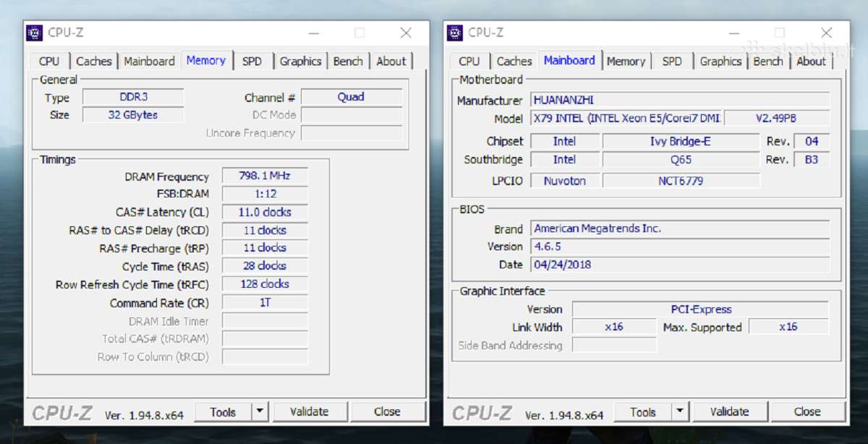Open SPD tab in right CPU-Z window
This screenshot has width=868, height=444.
672,61
